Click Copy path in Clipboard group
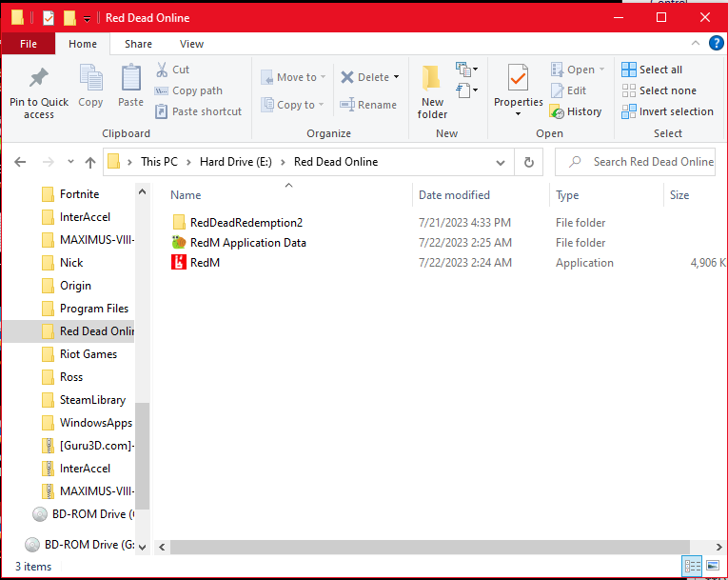Viewport: 728px width, 580px height. [189, 90]
